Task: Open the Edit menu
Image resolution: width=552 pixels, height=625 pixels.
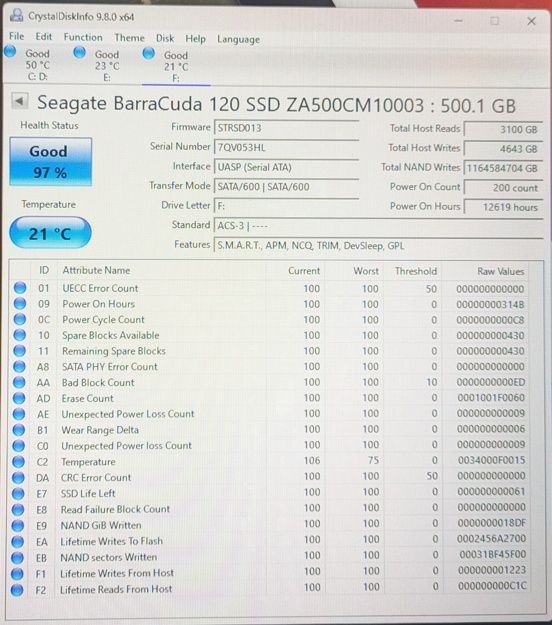Action: pos(43,37)
